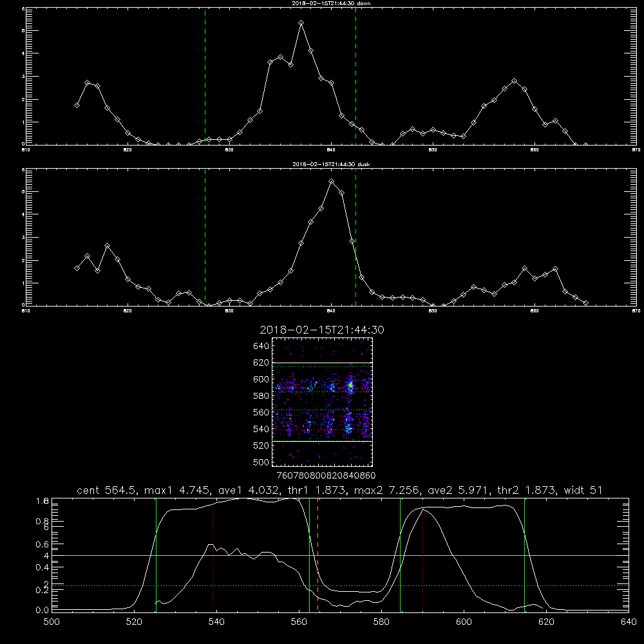Click bottom plot x-axis label 540
The height and width of the screenshot is (644, 644).
(216, 622)
